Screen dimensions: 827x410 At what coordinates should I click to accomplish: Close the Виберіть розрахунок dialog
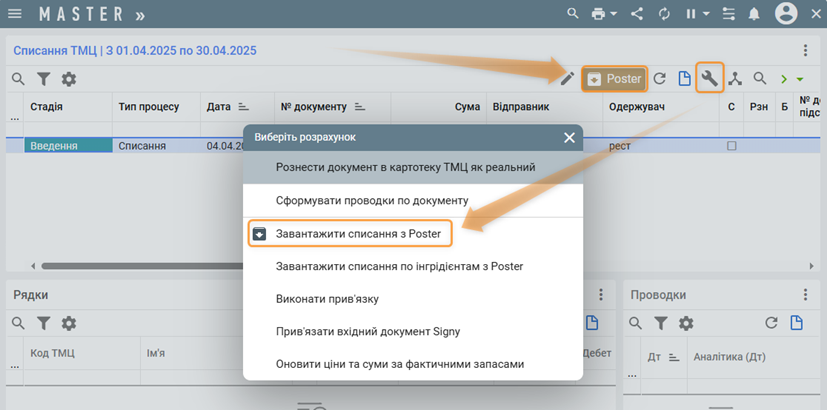(569, 138)
